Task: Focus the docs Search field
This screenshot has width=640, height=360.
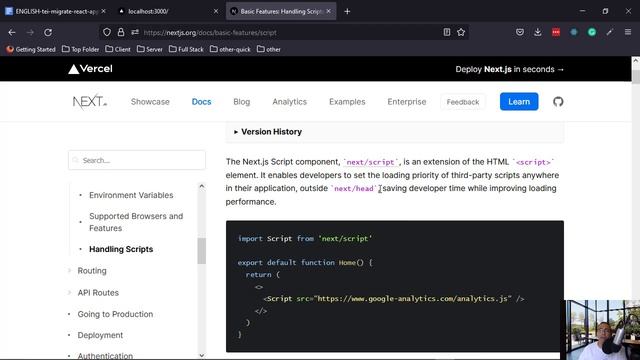Action: [x=137, y=160]
